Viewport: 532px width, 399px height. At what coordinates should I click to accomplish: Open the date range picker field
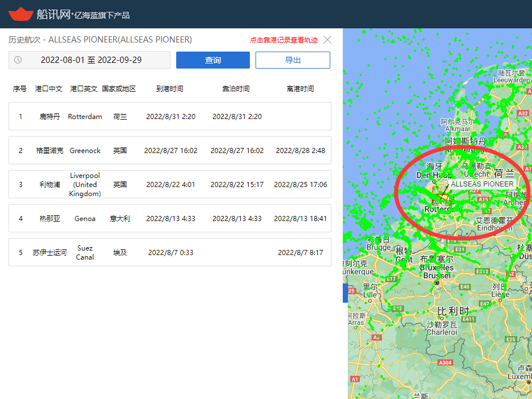(91, 60)
